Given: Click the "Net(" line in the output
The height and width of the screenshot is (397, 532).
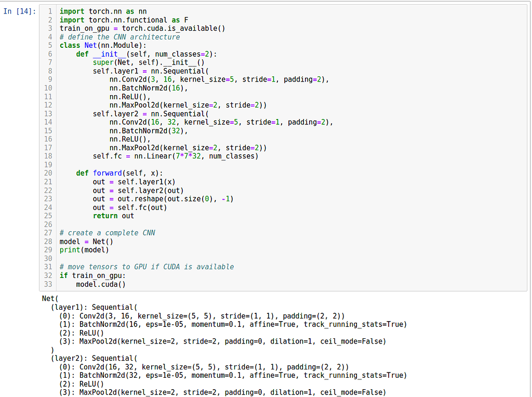Looking at the screenshot, I should coord(50,299).
